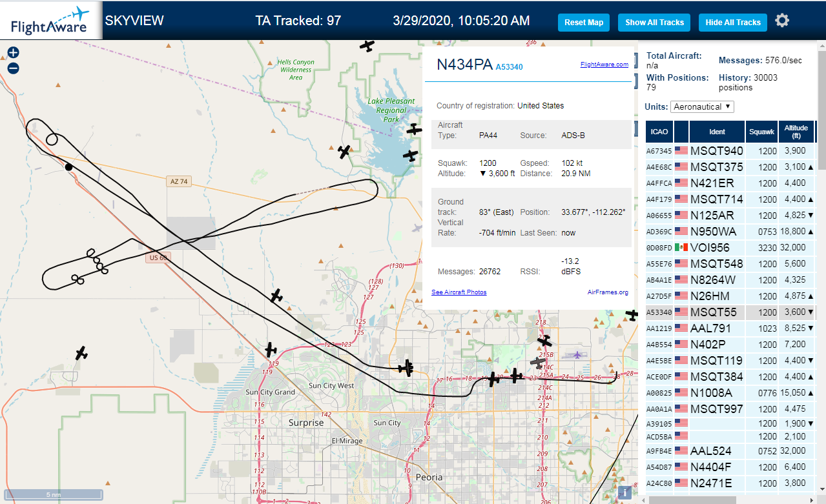Image resolution: width=826 pixels, height=504 pixels.
Task: Select the highlighted MSQT55 row
Action: 730,312
